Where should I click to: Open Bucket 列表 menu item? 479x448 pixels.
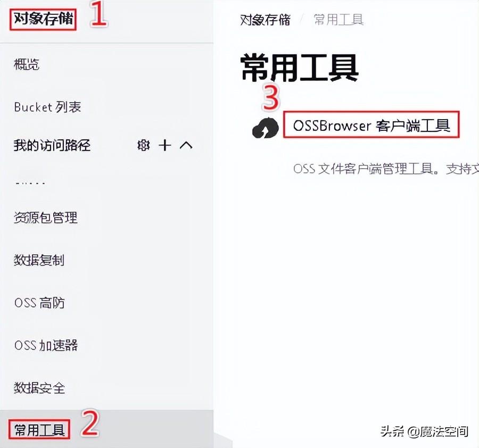pos(48,107)
